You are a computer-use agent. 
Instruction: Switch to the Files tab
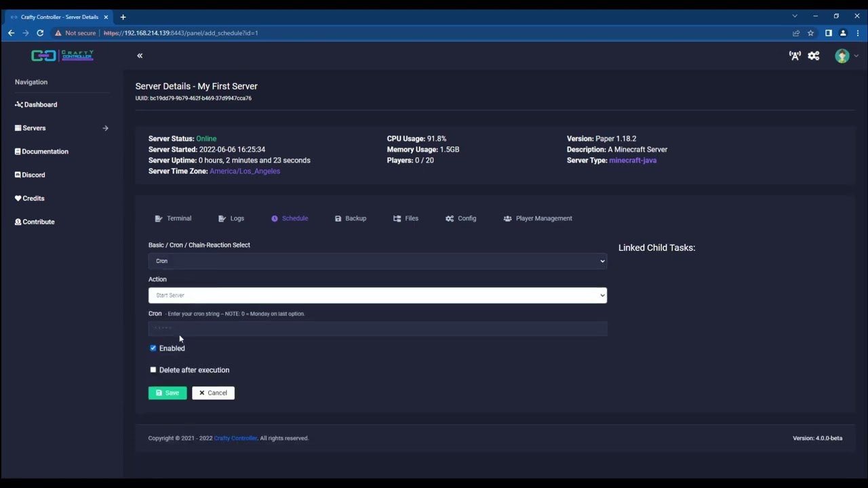[406, 218]
